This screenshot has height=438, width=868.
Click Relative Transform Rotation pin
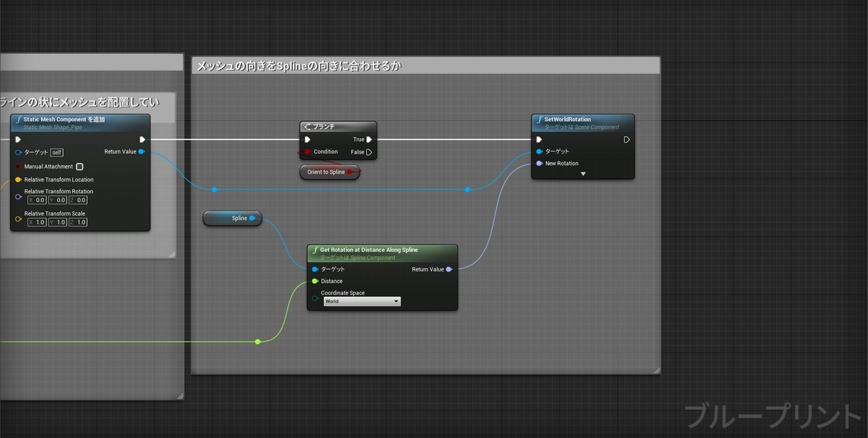[x=18, y=196]
